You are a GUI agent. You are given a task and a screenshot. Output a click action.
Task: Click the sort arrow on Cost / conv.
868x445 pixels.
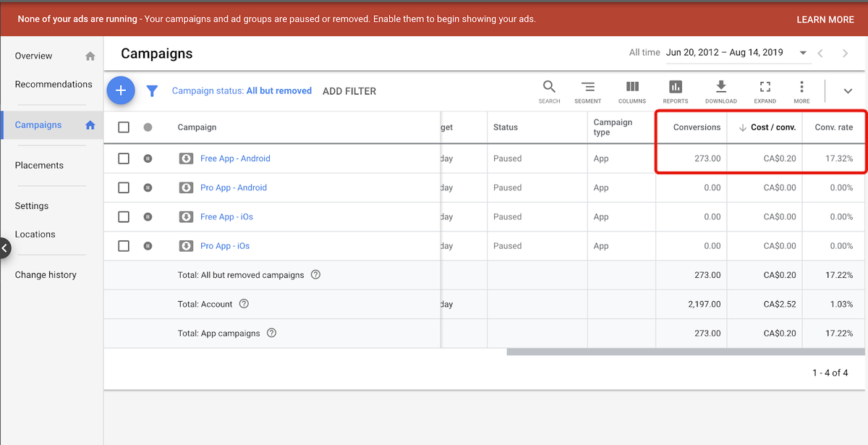click(x=742, y=127)
